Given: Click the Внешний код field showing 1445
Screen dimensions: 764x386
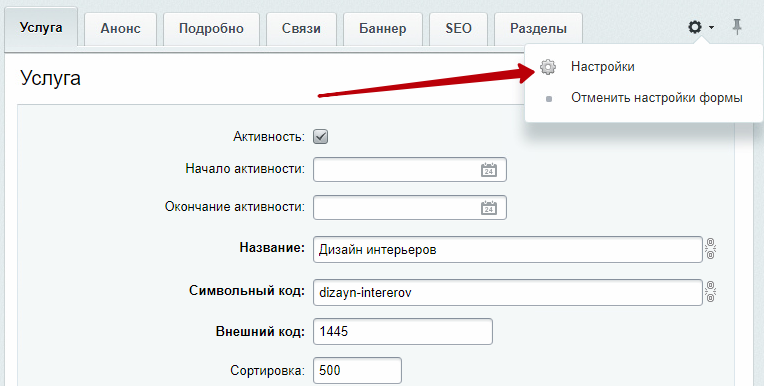Looking at the screenshot, I should pos(403,331).
